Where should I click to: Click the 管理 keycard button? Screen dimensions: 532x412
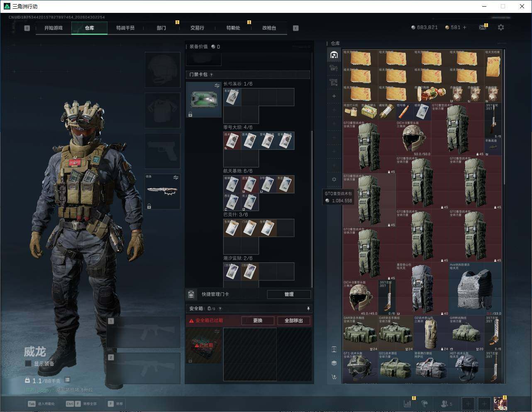coord(289,294)
